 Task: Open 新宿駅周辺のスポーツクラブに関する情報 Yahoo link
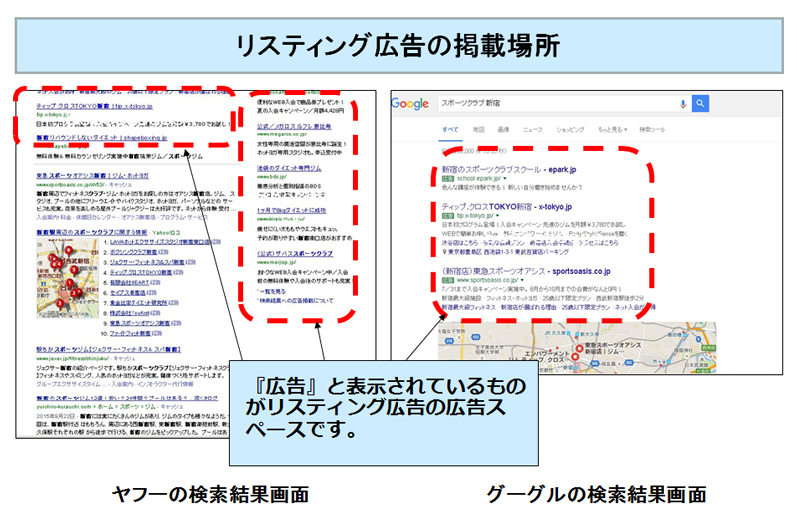[x=92, y=232]
